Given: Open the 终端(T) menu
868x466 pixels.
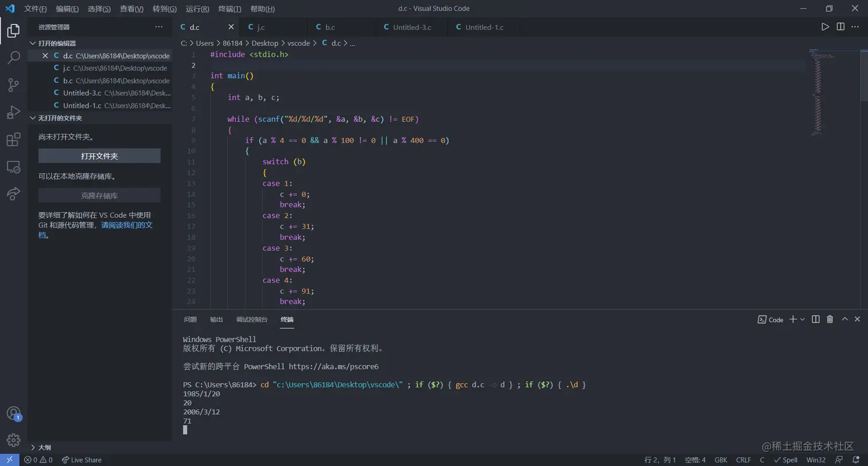Looking at the screenshot, I should pyautogui.click(x=230, y=9).
